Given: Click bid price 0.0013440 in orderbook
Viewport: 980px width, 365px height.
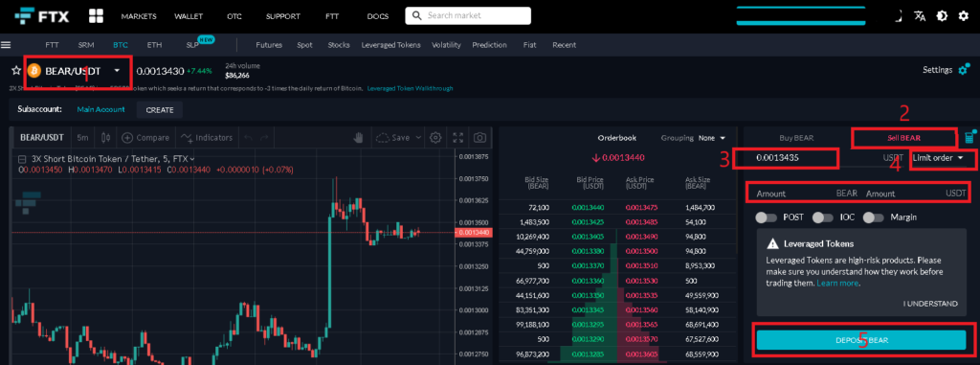Looking at the screenshot, I should 588,207.
